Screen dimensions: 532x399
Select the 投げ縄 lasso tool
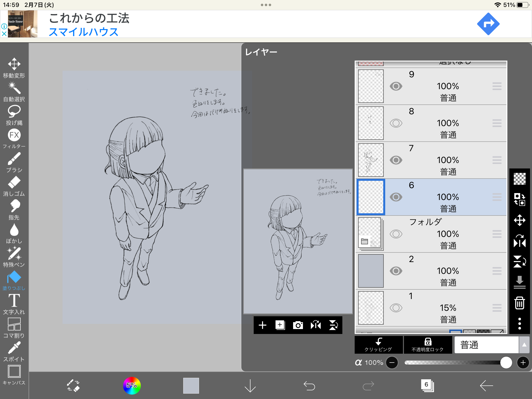[x=14, y=115]
